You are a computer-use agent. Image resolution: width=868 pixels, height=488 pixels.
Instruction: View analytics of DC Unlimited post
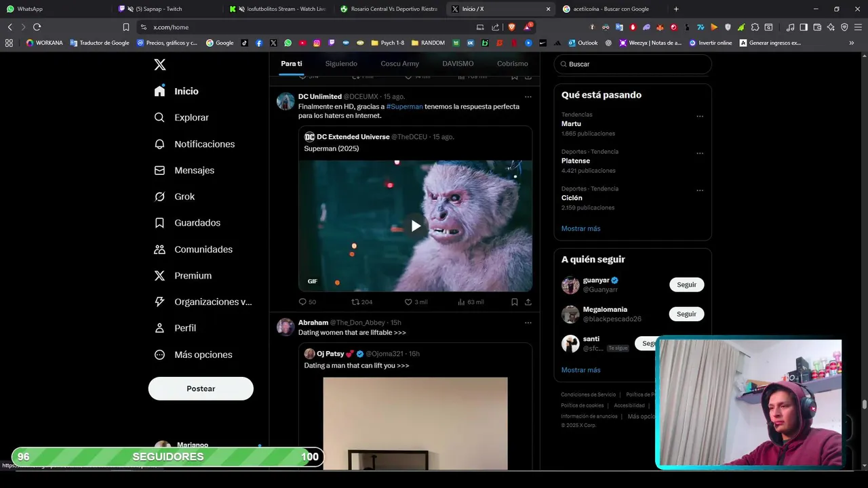point(471,302)
